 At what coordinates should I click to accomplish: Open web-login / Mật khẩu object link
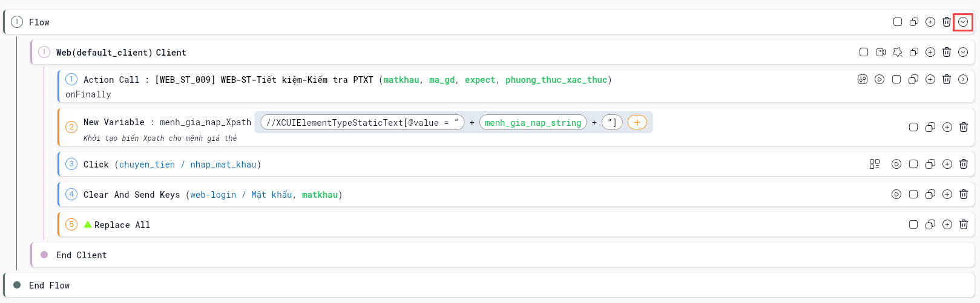click(241, 195)
